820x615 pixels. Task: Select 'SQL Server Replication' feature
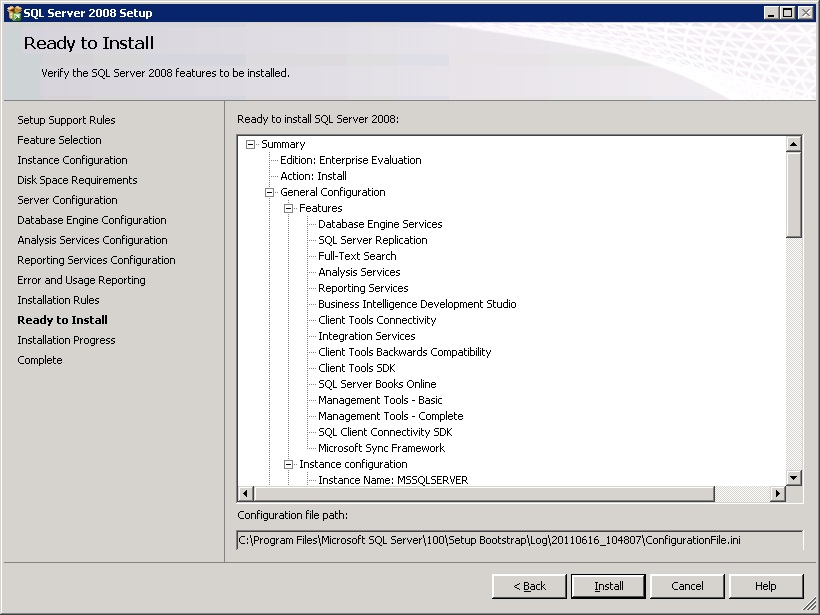click(373, 241)
